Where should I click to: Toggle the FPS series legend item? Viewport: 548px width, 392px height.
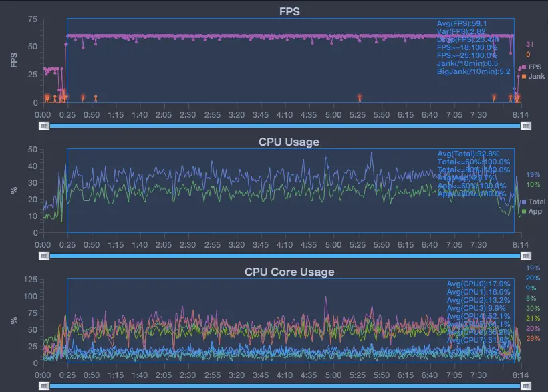pos(531,67)
